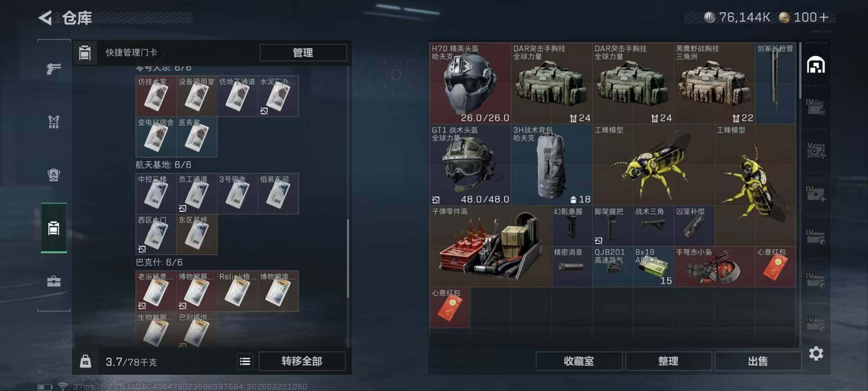Click the 管理 manage button
Viewport: 868px width, 391px height.
click(303, 52)
